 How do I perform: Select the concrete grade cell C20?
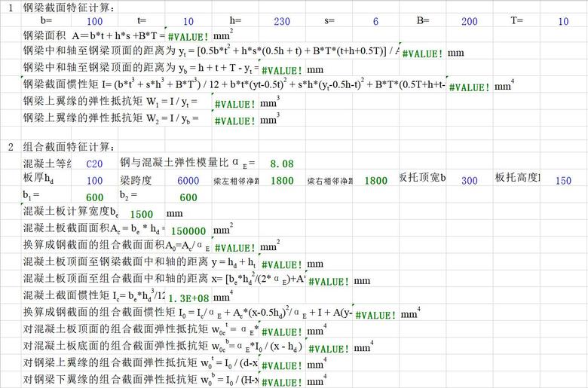(94, 163)
